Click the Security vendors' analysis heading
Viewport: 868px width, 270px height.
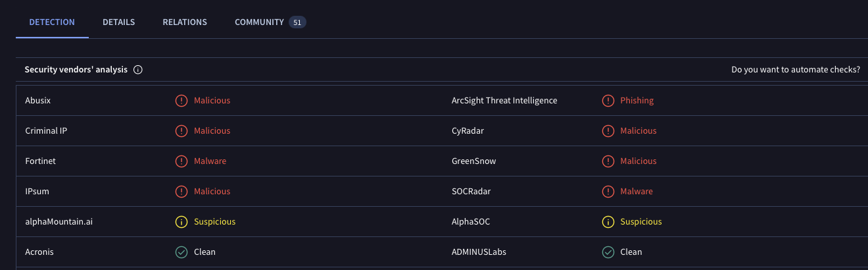click(76, 70)
